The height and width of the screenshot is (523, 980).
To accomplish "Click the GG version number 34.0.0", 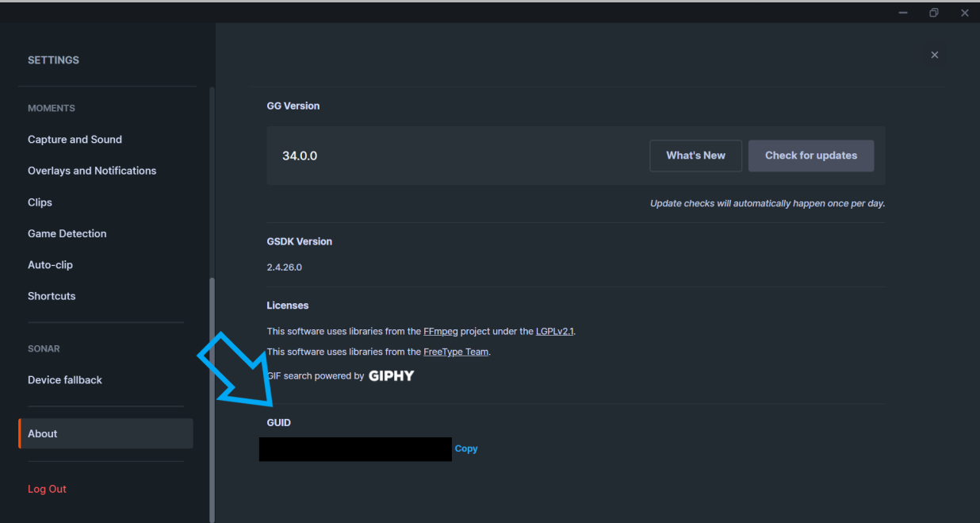I will click(x=300, y=156).
